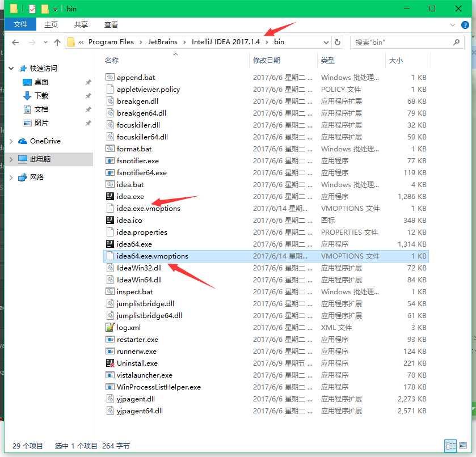Go up one folder level arrow
This screenshot has width=476, height=457.
pos(57,43)
